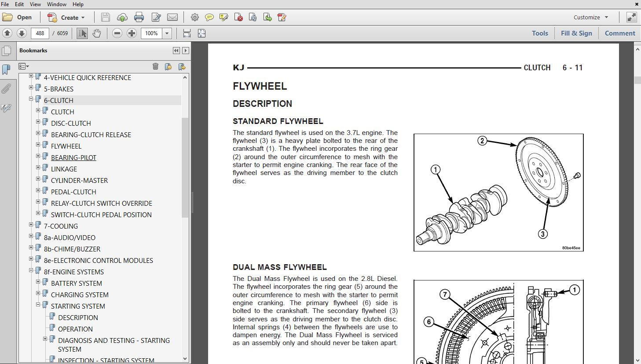Viewport: 641px width, 364px height.
Task: Click the Zoom in plus icon
Action: coord(132,33)
